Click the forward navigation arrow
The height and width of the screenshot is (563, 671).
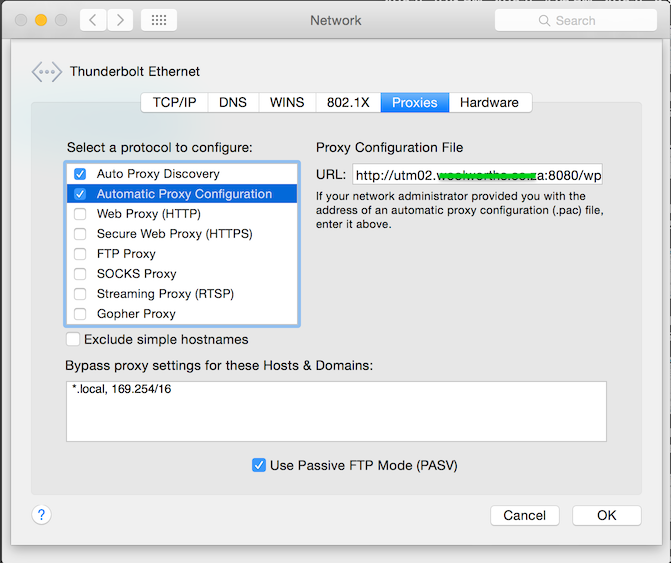120,20
